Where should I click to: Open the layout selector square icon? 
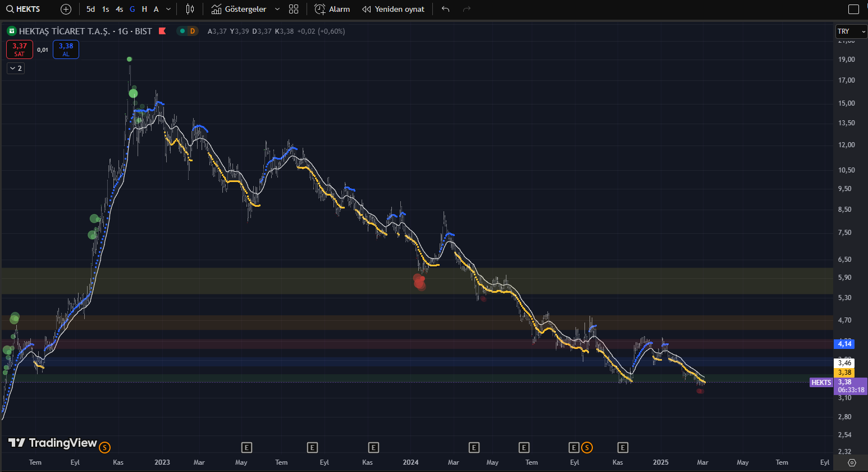[x=853, y=9]
